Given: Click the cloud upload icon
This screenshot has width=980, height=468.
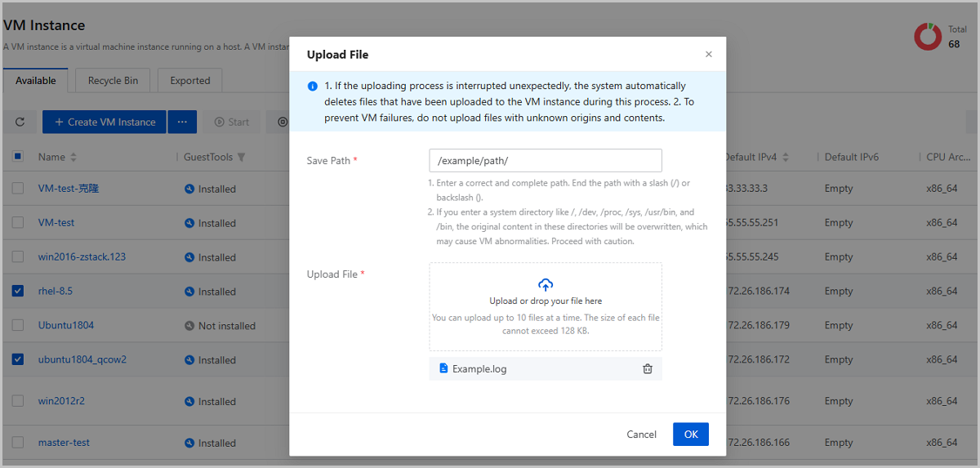Looking at the screenshot, I should coord(546,285).
